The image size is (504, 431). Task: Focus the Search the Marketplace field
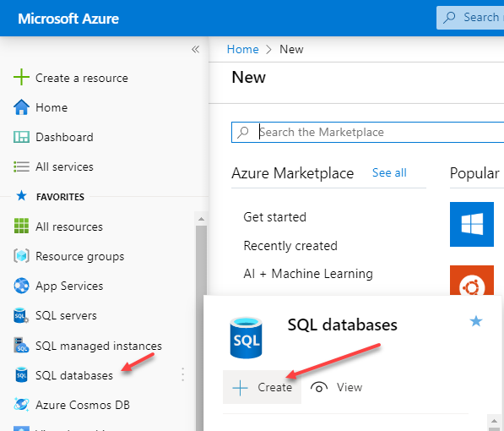(x=367, y=133)
